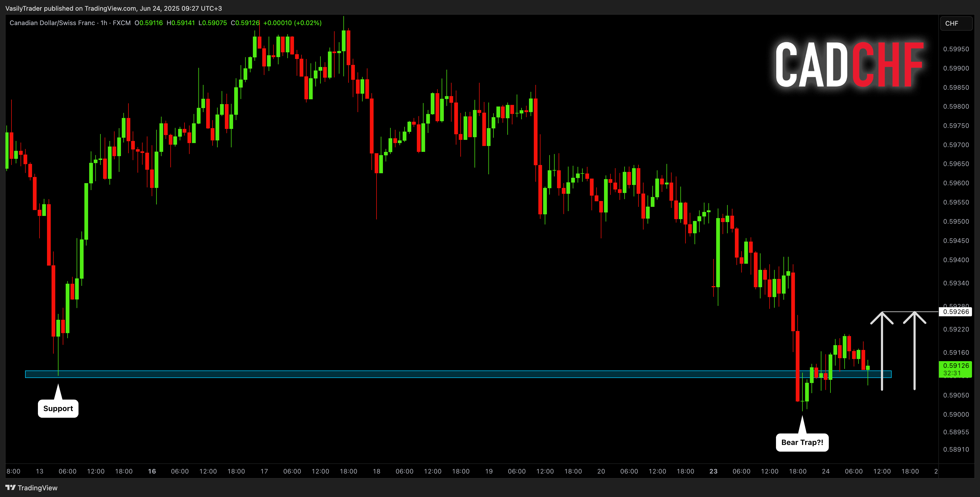Click the 0.59800 price axis label

tap(956, 106)
